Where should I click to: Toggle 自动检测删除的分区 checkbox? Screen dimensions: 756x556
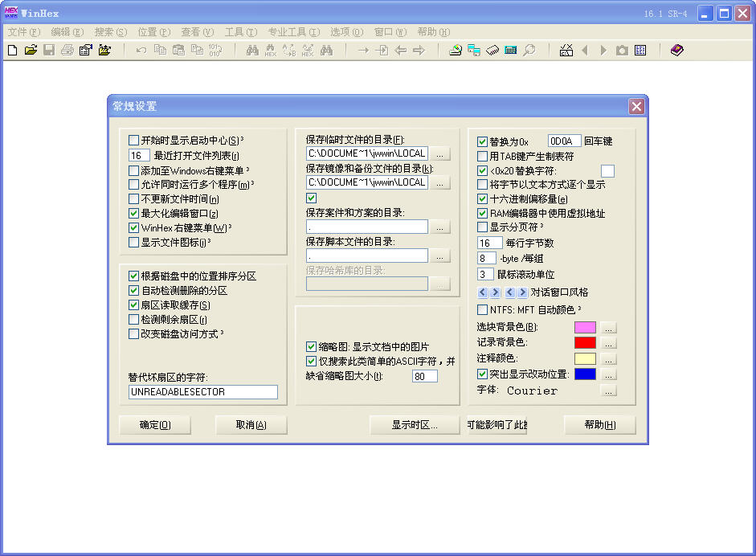point(133,290)
